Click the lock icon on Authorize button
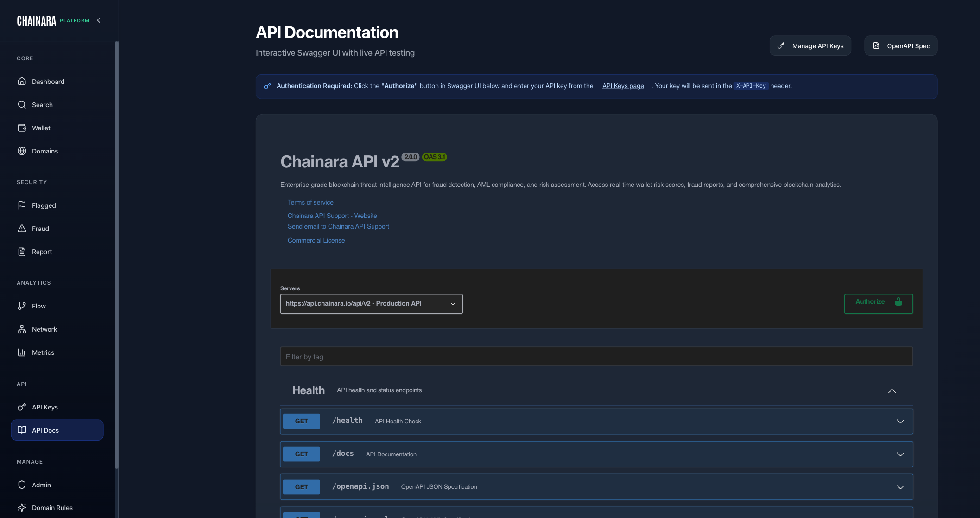The width and height of the screenshot is (980, 518). pos(898,301)
